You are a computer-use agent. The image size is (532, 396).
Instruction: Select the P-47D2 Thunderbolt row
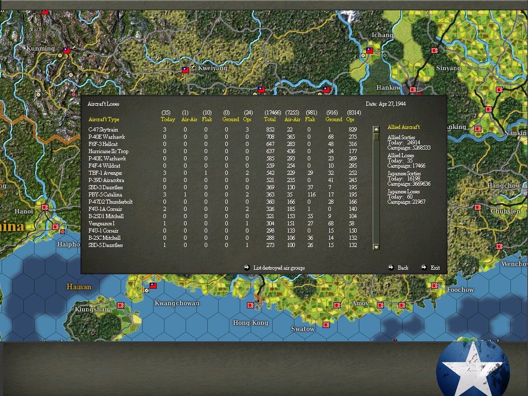(x=224, y=202)
